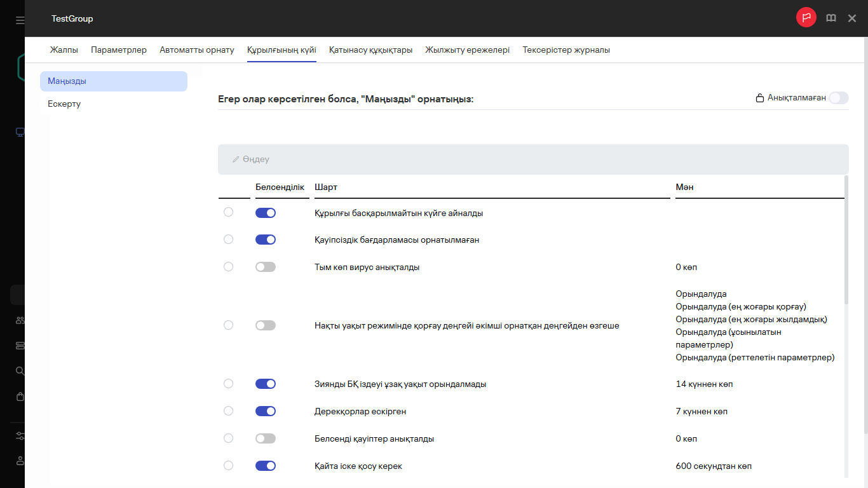Select Ескерту in the left list
Image resolution: width=868 pixels, height=488 pixels.
(x=64, y=104)
